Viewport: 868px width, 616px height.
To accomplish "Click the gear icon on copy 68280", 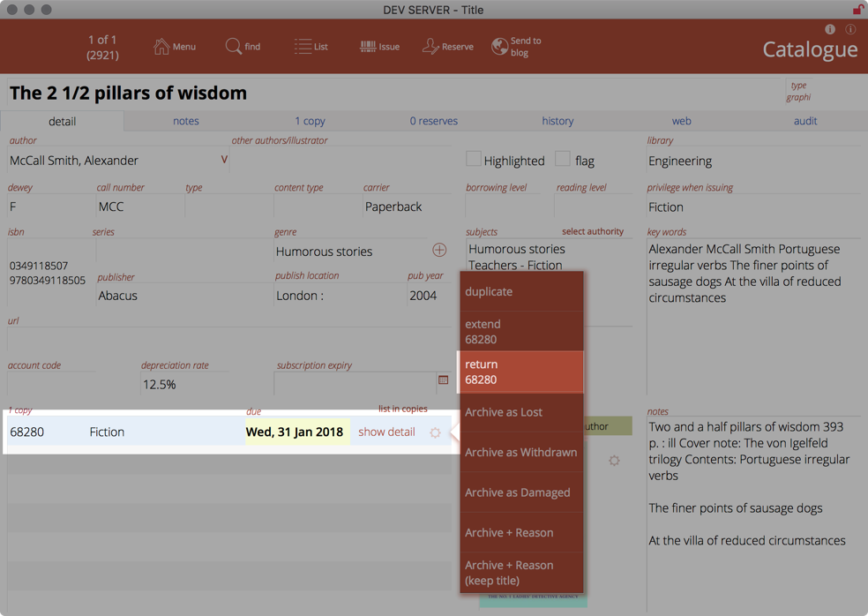I will [435, 432].
